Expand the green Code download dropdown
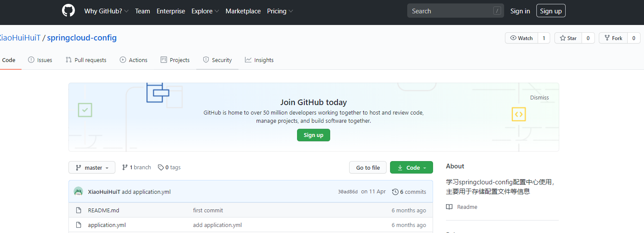This screenshot has width=644, height=233. pos(411,168)
